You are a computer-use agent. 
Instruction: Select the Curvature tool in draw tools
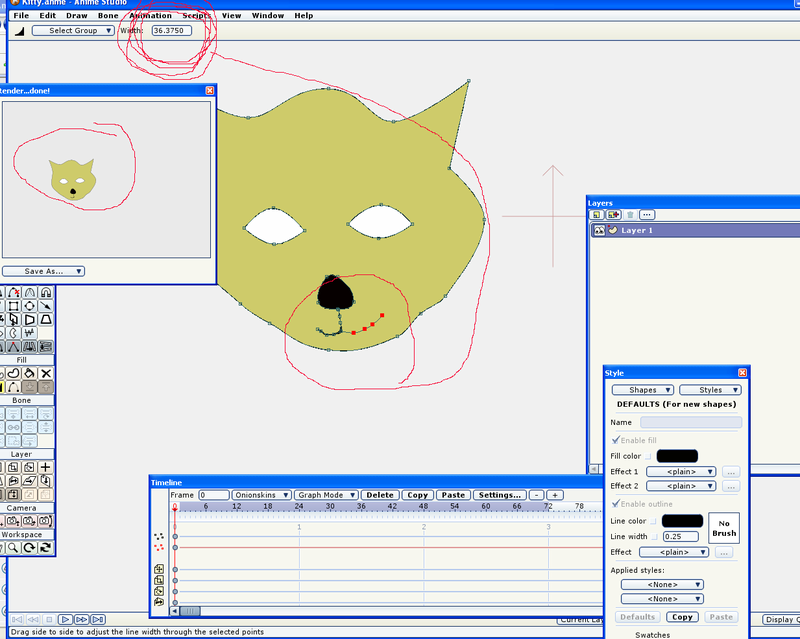30,292
